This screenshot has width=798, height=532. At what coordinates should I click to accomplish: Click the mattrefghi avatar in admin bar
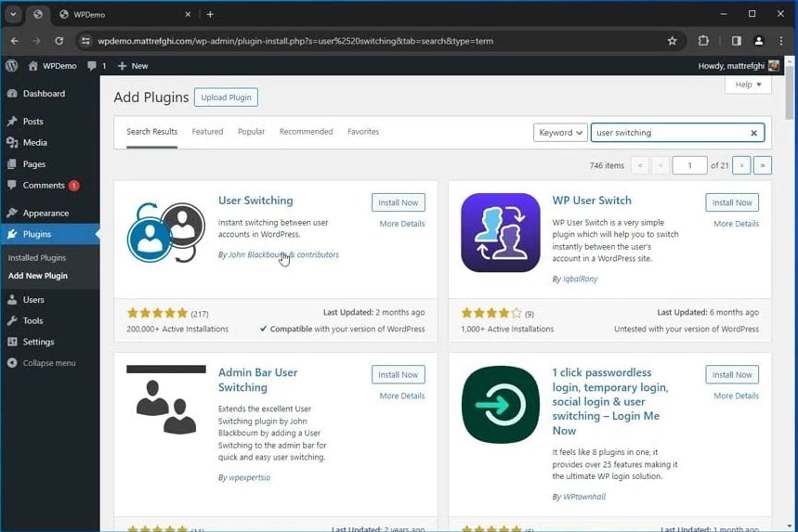click(x=774, y=66)
